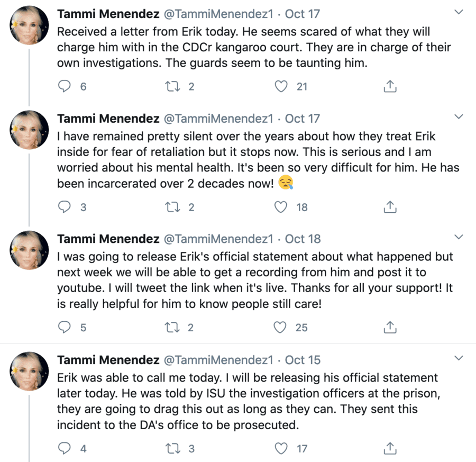Share the kangaroo court tweet

(x=390, y=86)
